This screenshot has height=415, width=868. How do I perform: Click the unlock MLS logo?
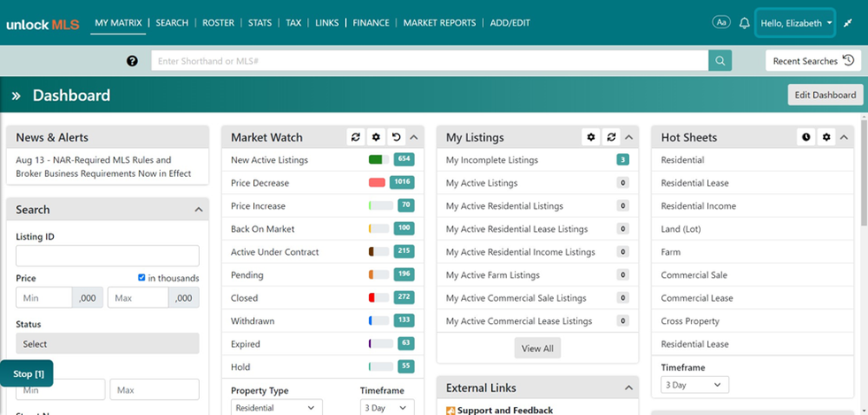click(x=42, y=25)
